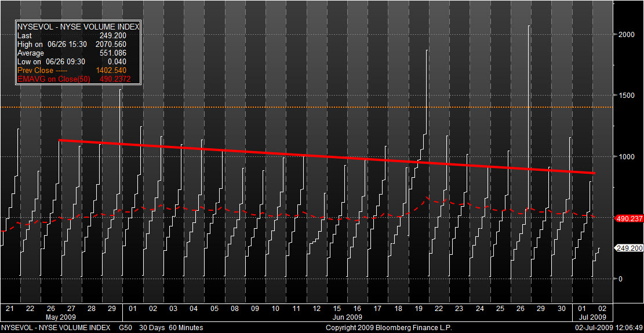Click date label 18 on the time axis

tap(398, 308)
